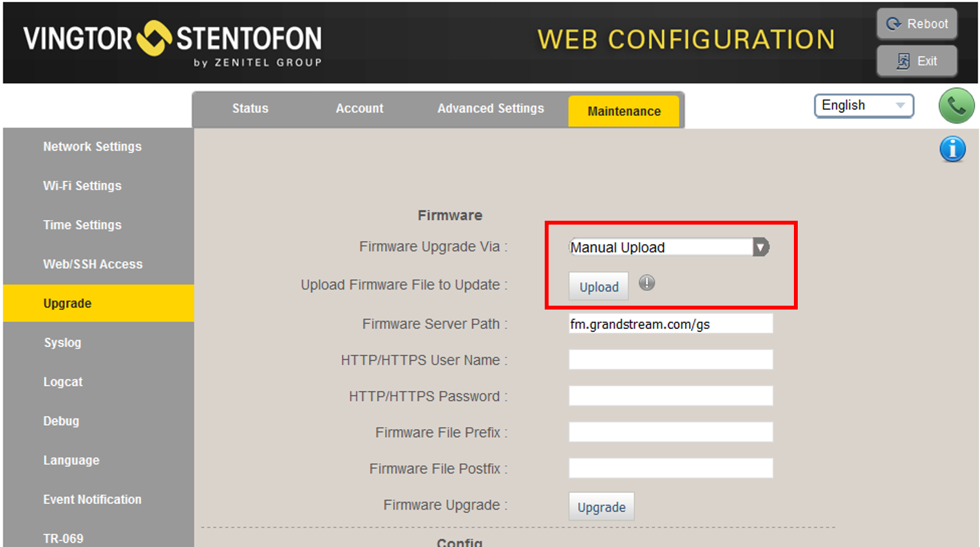Expand the Firmware Upgrade Via dropdown
This screenshot has height=547, width=980.
coord(760,247)
